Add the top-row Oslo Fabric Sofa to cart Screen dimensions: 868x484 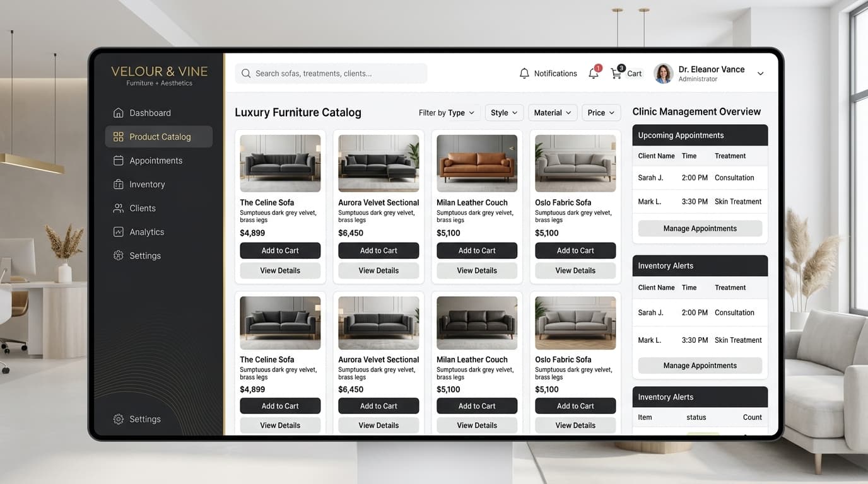[x=575, y=251]
